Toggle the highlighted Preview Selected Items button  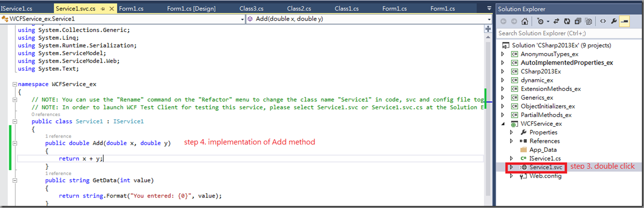point(625,22)
